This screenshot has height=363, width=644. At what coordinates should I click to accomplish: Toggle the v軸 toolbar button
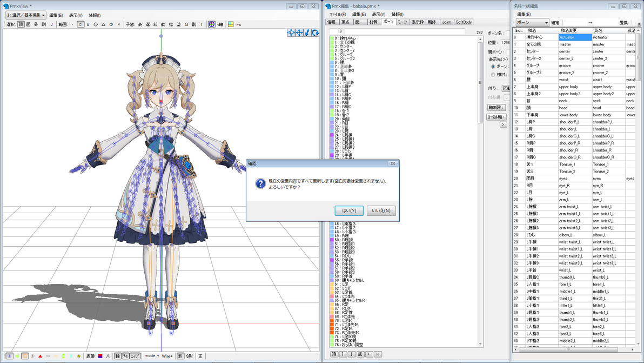pyautogui.click(x=220, y=24)
